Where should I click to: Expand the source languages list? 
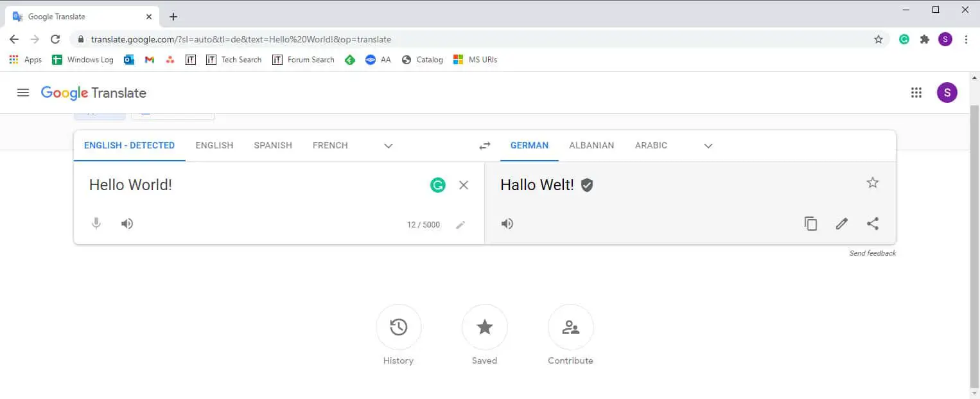pos(389,146)
